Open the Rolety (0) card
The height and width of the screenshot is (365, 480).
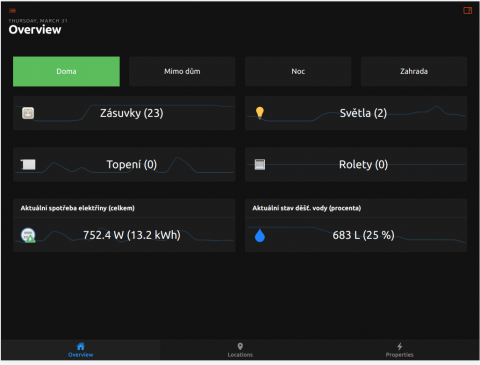coord(356,164)
